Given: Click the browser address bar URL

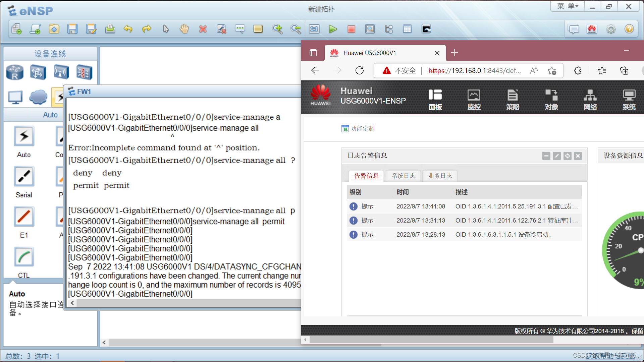Looking at the screenshot, I should click(475, 71).
